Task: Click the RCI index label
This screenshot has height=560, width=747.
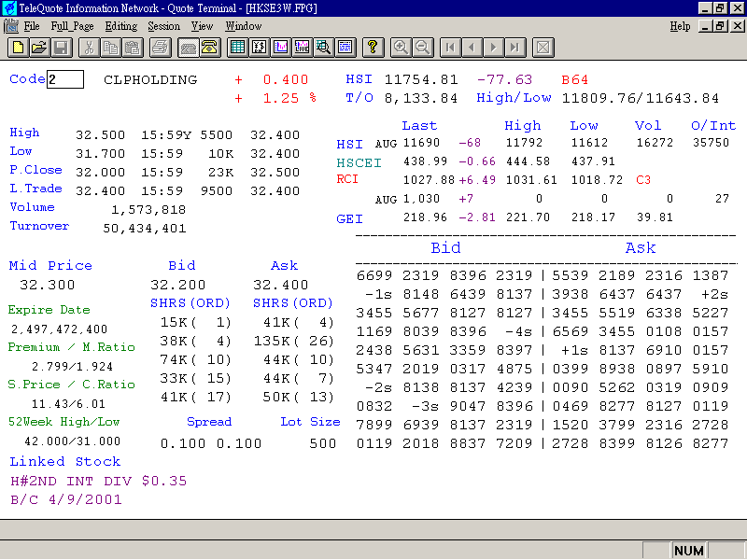Action: [x=347, y=179]
